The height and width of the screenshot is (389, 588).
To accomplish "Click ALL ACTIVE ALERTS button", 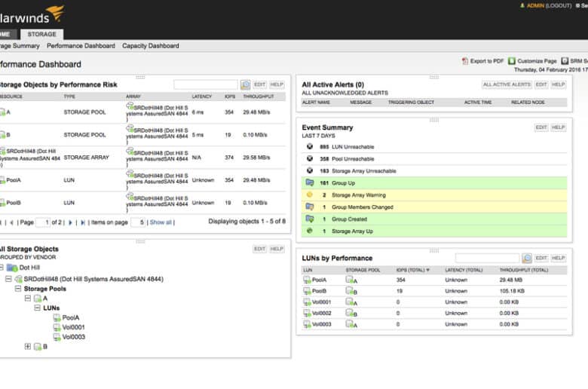I will click(507, 84).
